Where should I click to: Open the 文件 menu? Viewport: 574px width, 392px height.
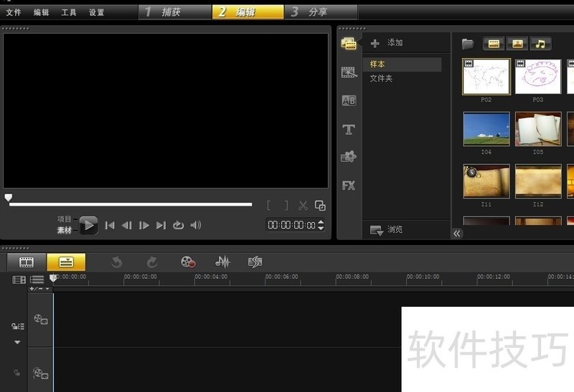[14, 12]
